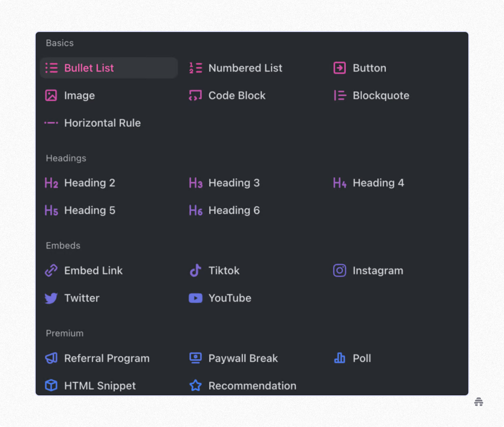
Task: Click the H5 heading icon
Action: click(51, 210)
